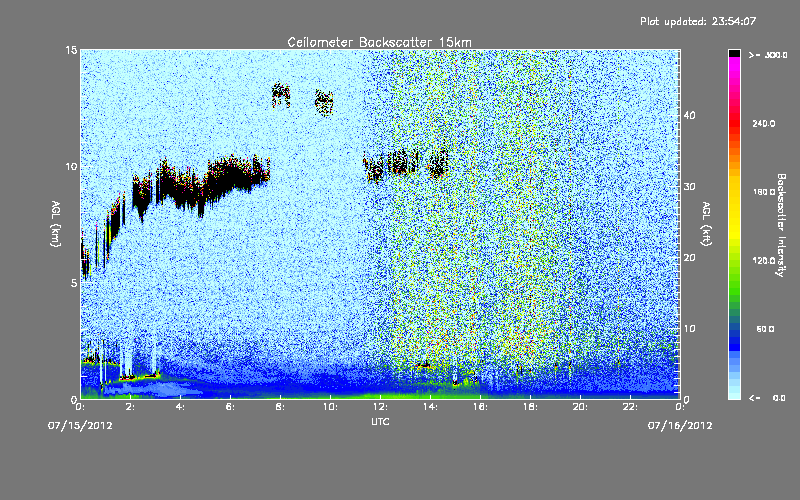Click the "60.0" color bar value

coord(765,329)
